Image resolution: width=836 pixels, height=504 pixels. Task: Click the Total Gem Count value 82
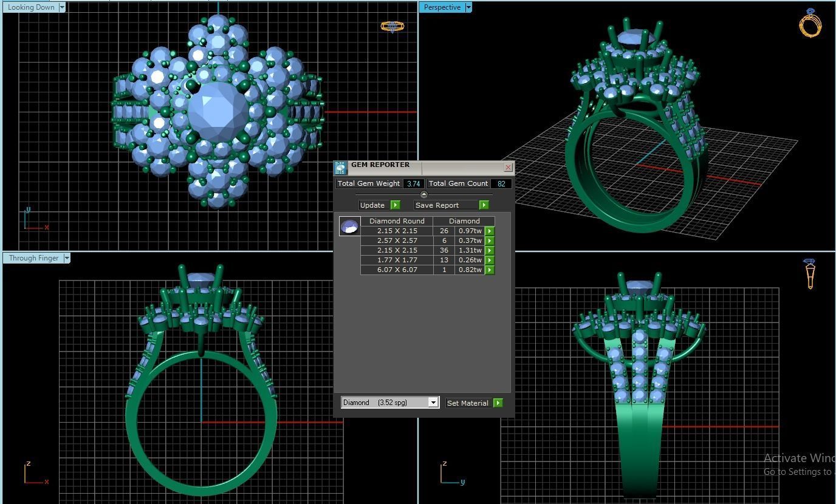pyautogui.click(x=501, y=183)
